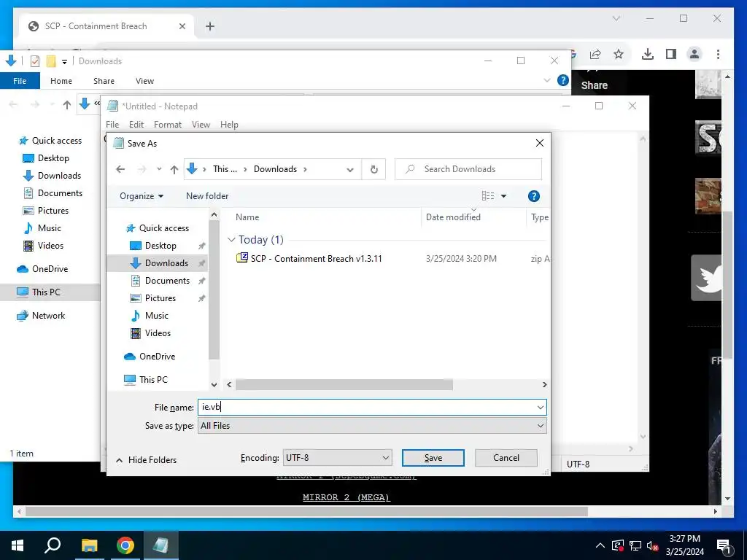Click Back arrow in Save As dialog
This screenshot has width=747, height=560.
(120, 169)
